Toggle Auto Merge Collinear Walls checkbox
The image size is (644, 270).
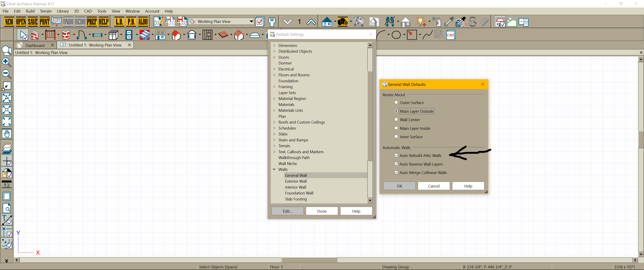coord(396,172)
